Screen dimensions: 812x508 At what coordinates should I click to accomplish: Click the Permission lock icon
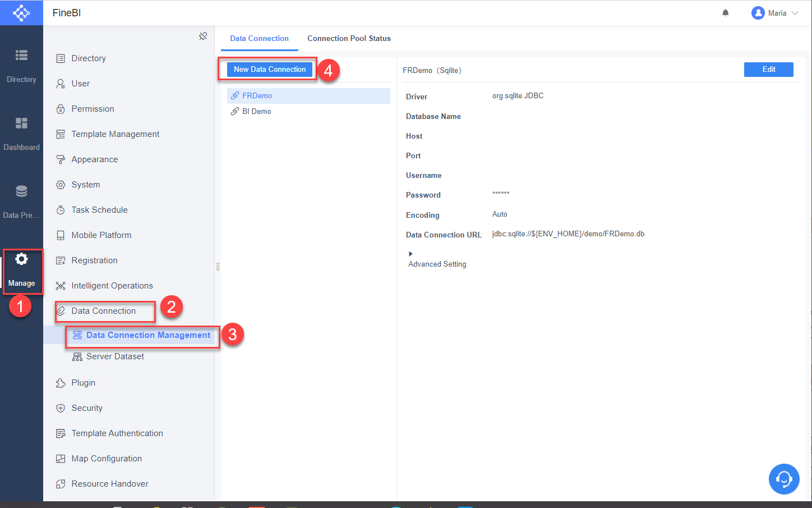pos(61,109)
